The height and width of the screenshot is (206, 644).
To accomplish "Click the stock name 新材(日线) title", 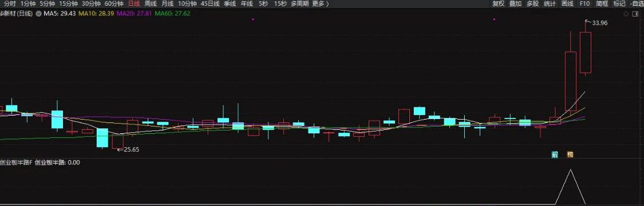I will pos(17,14).
